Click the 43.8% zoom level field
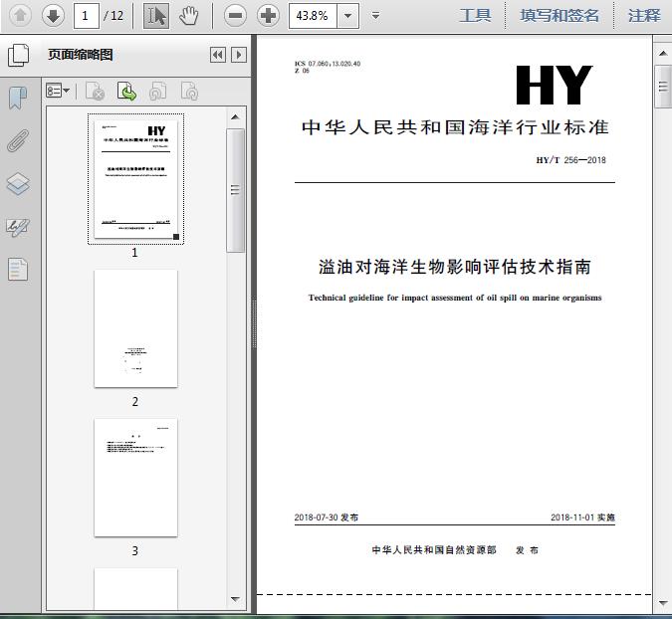Screen dimensions: 672x619 [x=314, y=16]
